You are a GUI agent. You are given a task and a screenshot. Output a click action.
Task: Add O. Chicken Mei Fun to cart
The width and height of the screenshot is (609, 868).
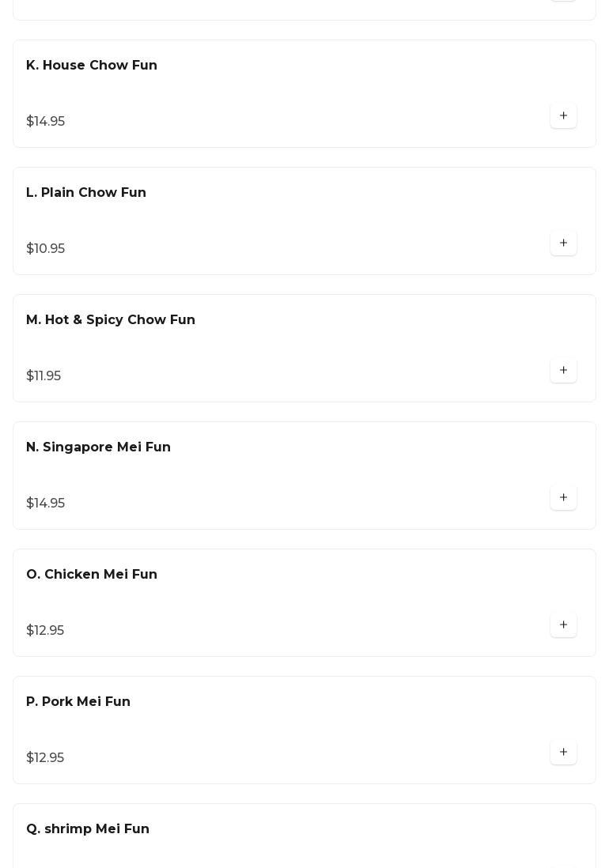pyautogui.click(x=563, y=625)
